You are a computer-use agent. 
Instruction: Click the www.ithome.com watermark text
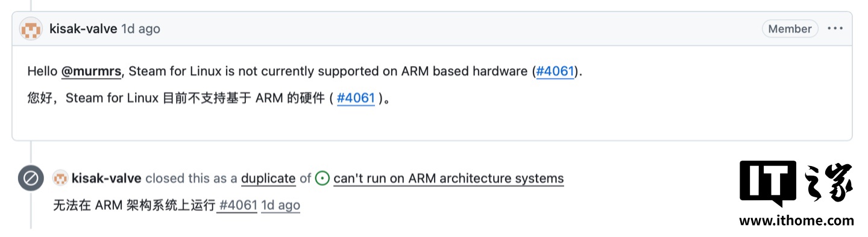[x=796, y=221]
